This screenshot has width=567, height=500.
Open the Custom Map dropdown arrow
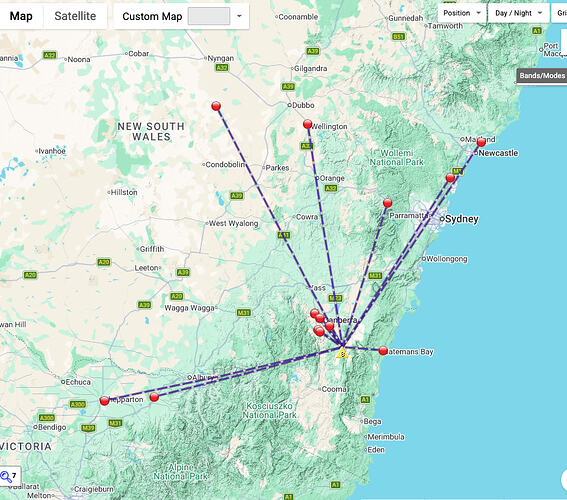click(239, 16)
